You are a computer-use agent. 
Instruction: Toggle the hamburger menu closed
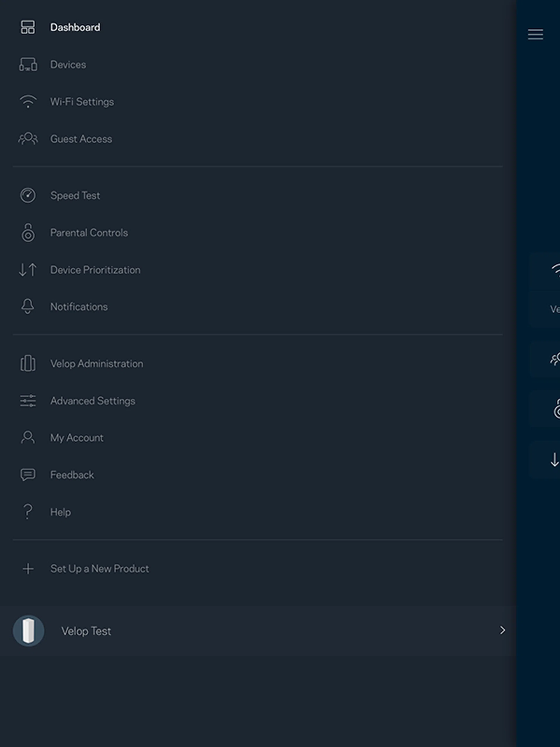coord(535,34)
